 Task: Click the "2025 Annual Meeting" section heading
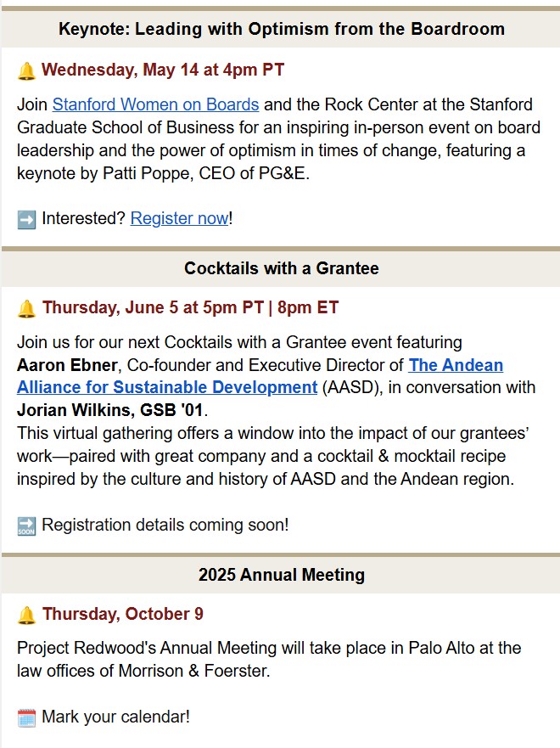click(x=281, y=575)
